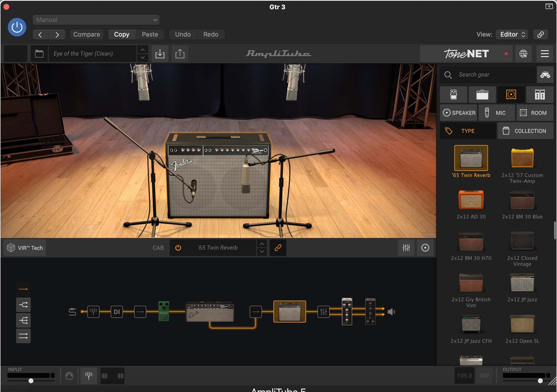
Task: Select the rack effects gear category
Action: coord(540,95)
